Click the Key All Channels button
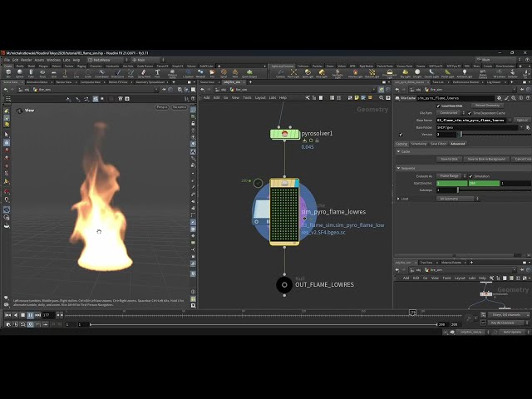Screen dimensions: 532x399 pyautogui.click(x=505, y=323)
